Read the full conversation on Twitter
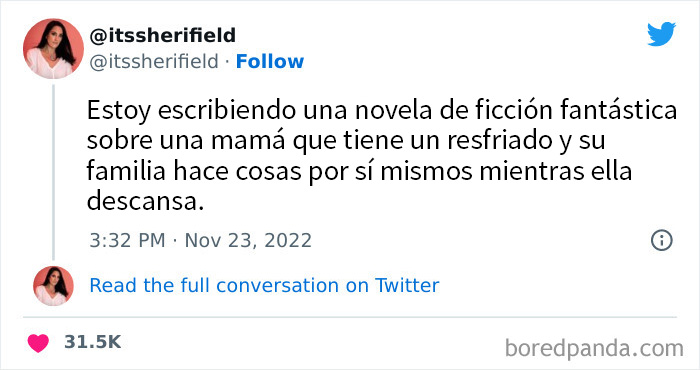 264,285
